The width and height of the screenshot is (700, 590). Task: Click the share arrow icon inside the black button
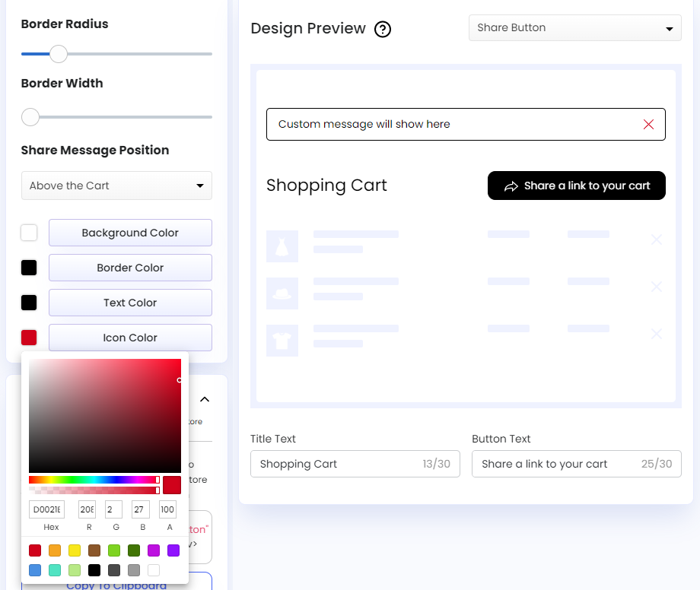click(511, 186)
